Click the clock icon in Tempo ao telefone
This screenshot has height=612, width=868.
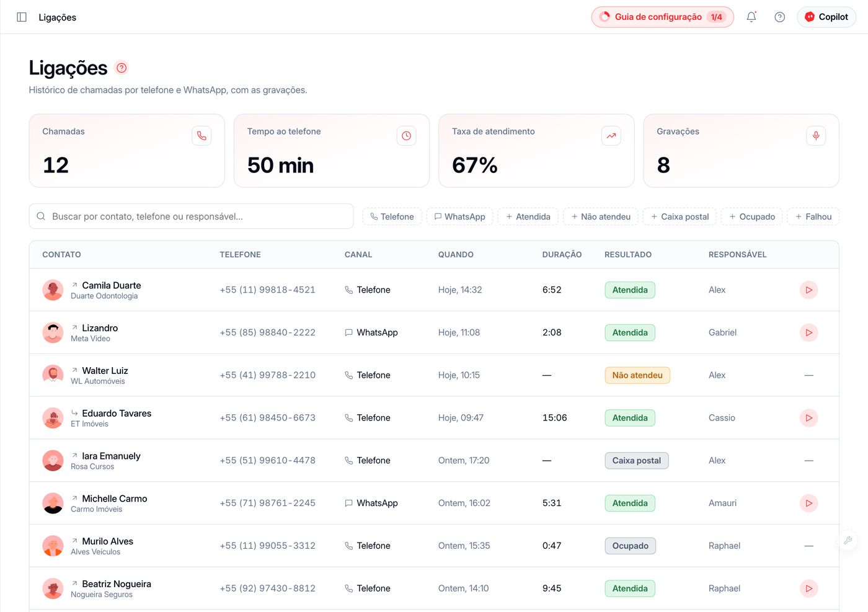point(406,136)
